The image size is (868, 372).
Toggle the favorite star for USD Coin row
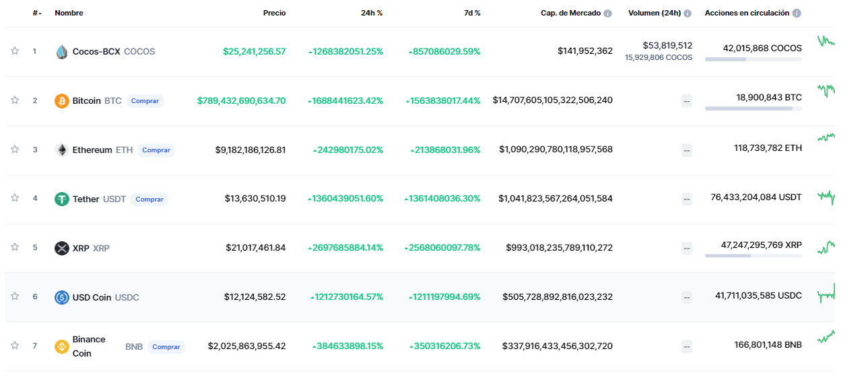(15, 297)
